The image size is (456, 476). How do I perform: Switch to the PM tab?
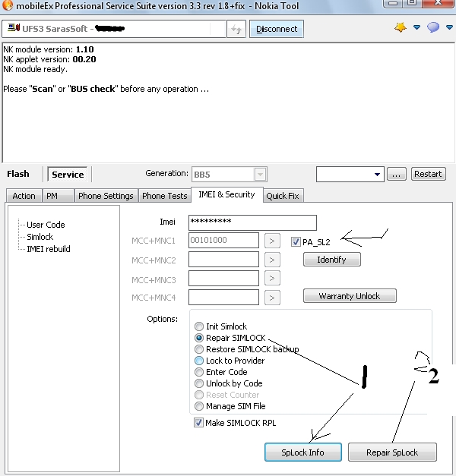[x=58, y=196]
